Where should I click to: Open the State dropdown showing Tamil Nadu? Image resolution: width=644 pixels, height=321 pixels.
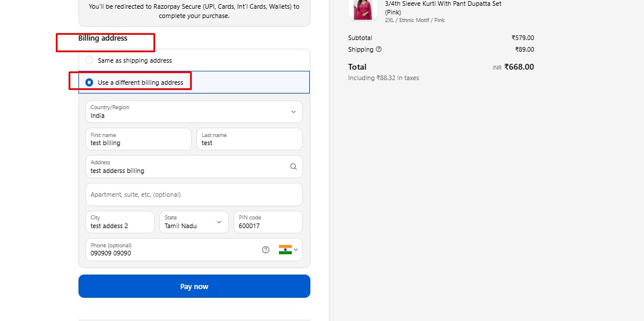pos(194,222)
